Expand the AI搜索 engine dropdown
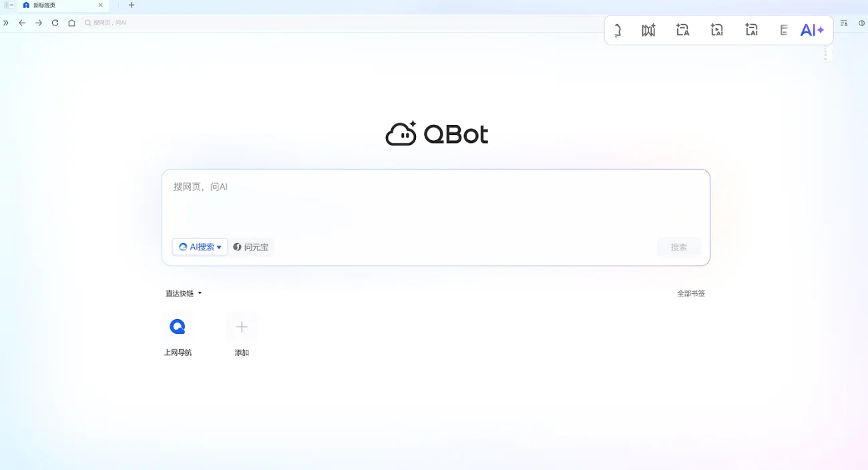The width and height of the screenshot is (868, 470). (218, 246)
